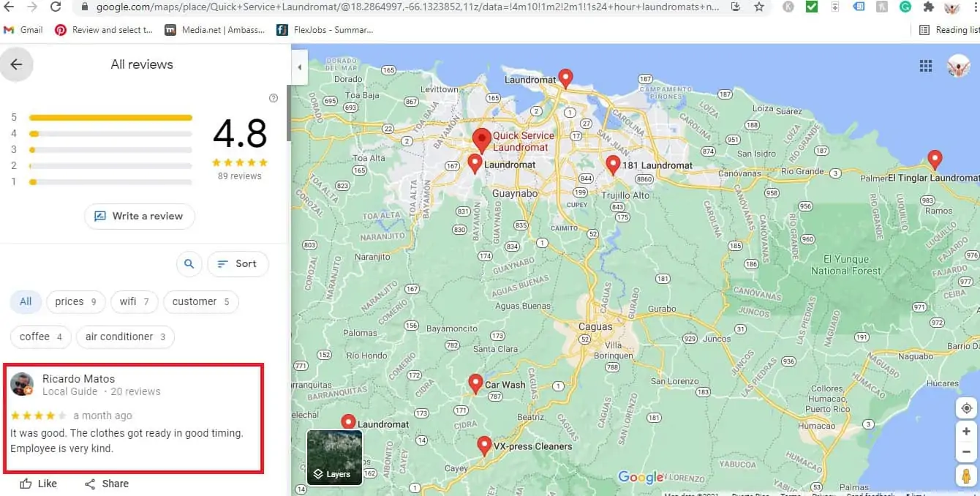Viewport: 980px width, 496px height.
Task: Open the Sort options
Action: point(238,264)
